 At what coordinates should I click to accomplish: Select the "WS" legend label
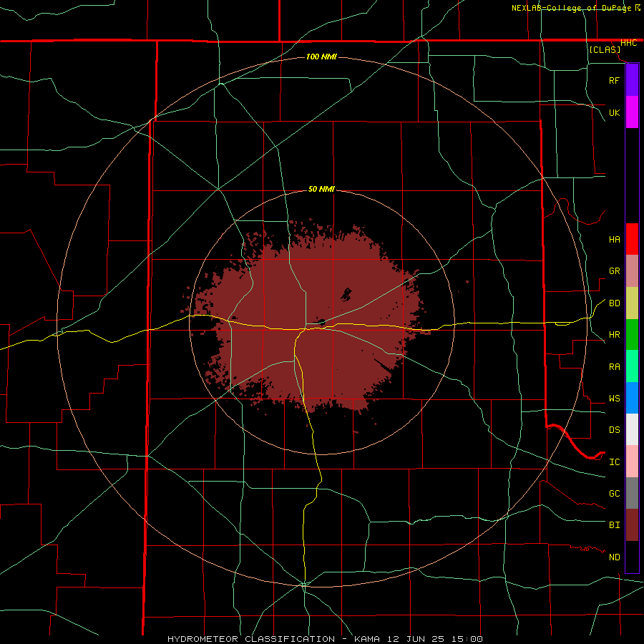click(x=614, y=399)
